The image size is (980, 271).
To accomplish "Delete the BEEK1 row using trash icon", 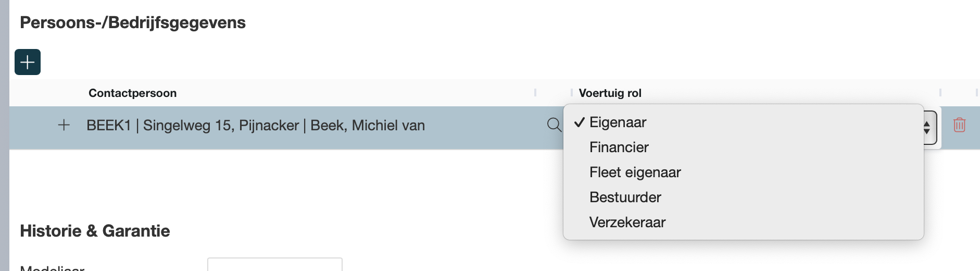I will (x=959, y=125).
